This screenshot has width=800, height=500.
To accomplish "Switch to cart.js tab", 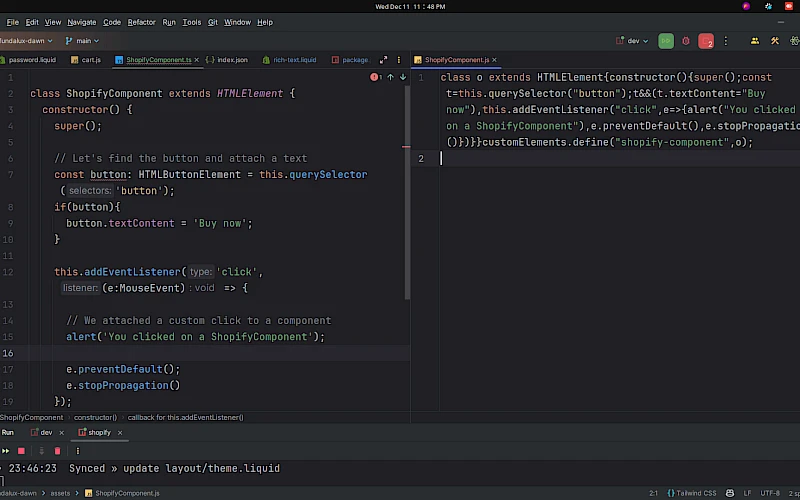I will [86, 60].
